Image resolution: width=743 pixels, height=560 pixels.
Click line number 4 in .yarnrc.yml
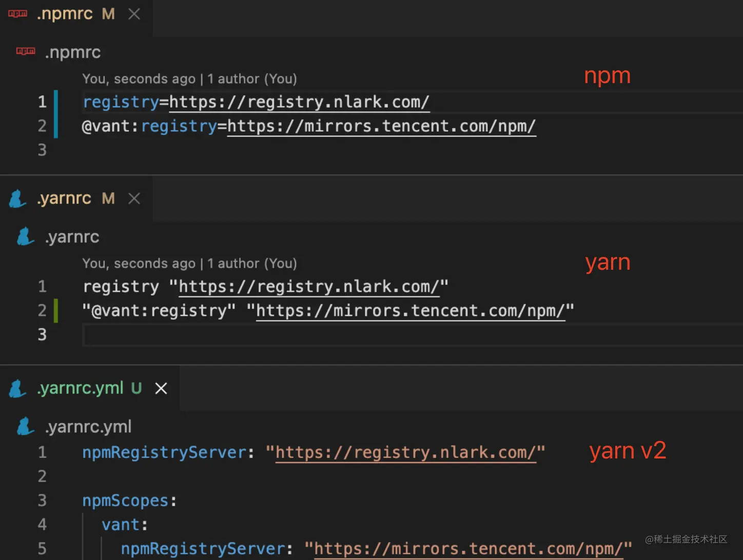click(x=42, y=524)
